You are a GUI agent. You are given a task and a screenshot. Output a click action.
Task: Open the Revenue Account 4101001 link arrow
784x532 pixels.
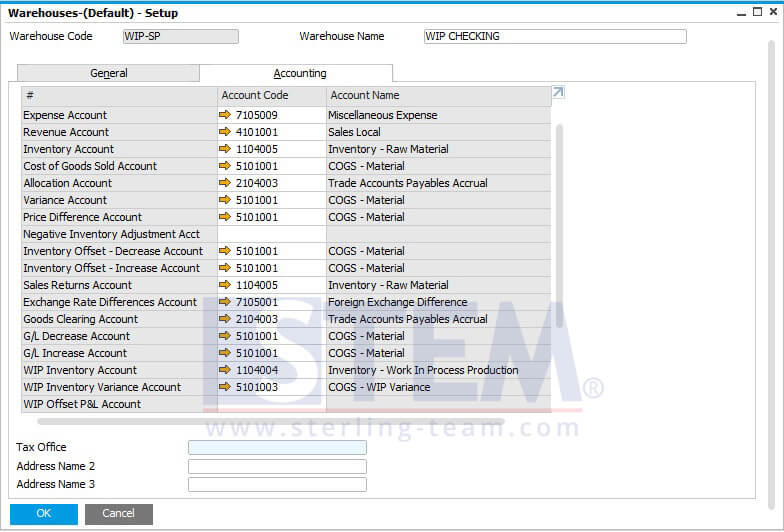224,132
